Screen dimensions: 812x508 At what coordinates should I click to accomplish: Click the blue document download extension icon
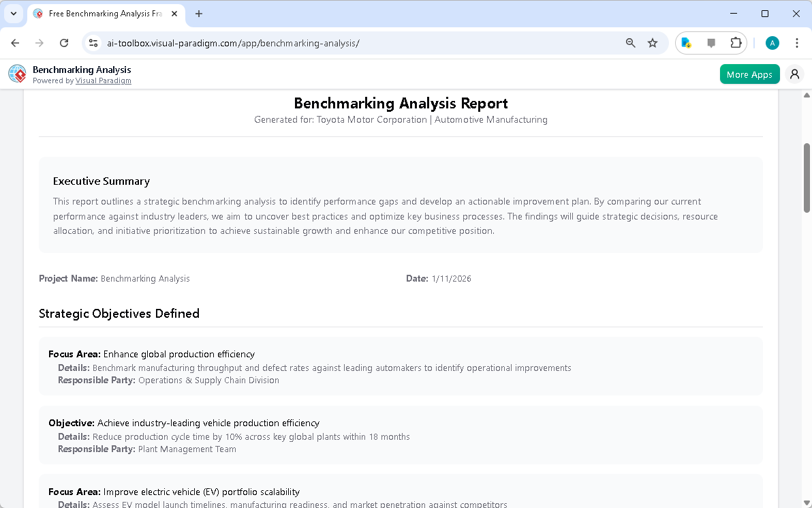(686, 42)
